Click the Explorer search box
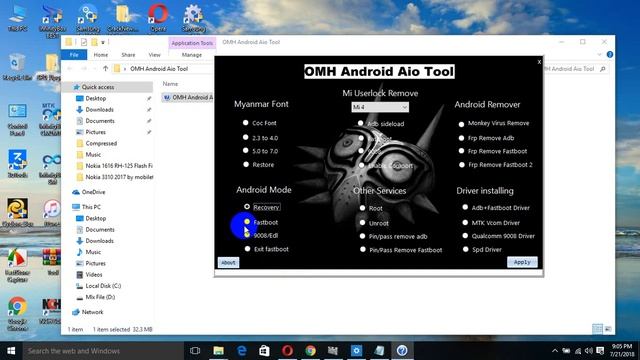This screenshot has width=640, height=360. (x=576, y=69)
